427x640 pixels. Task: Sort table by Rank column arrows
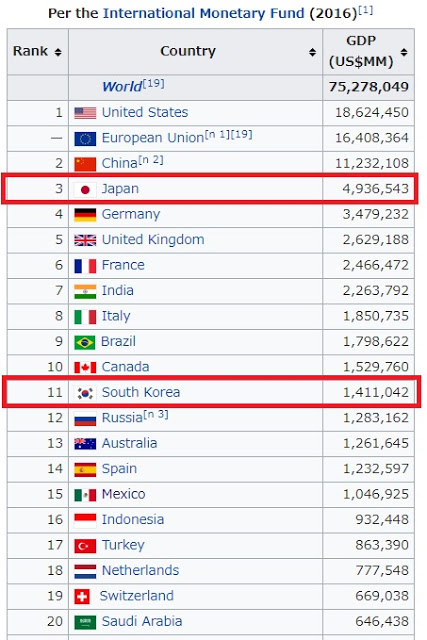(x=58, y=52)
